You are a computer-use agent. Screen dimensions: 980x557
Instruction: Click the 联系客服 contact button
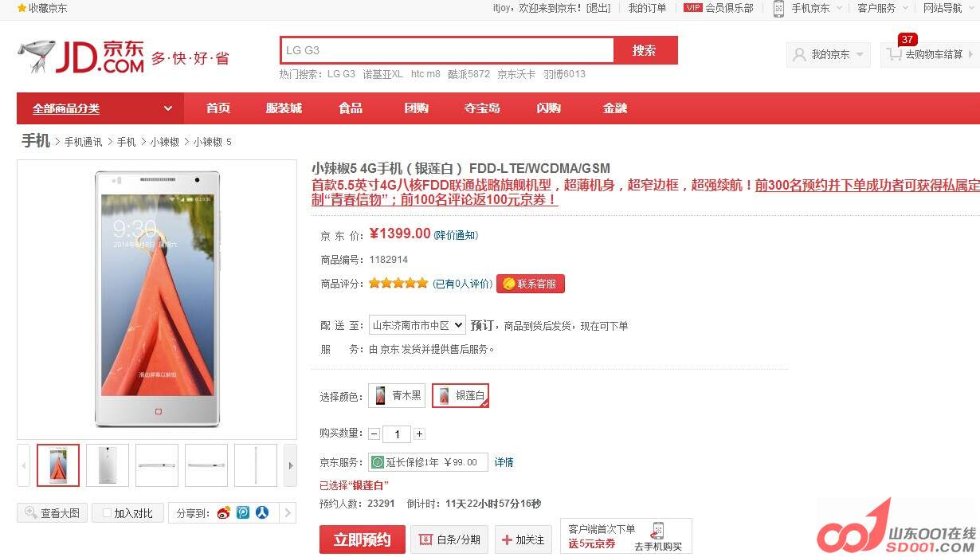(531, 284)
